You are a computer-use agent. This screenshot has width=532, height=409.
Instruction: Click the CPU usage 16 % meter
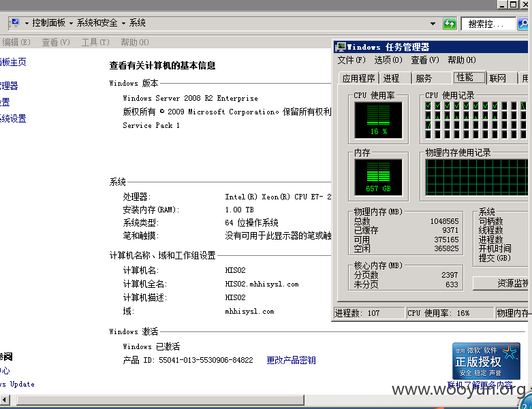tap(378, 120)
